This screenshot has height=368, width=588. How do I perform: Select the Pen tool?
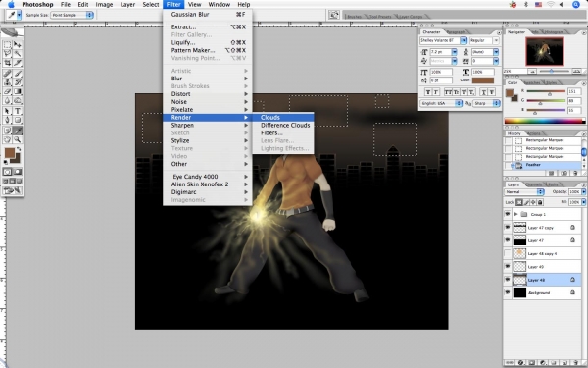tap(7, 120)
